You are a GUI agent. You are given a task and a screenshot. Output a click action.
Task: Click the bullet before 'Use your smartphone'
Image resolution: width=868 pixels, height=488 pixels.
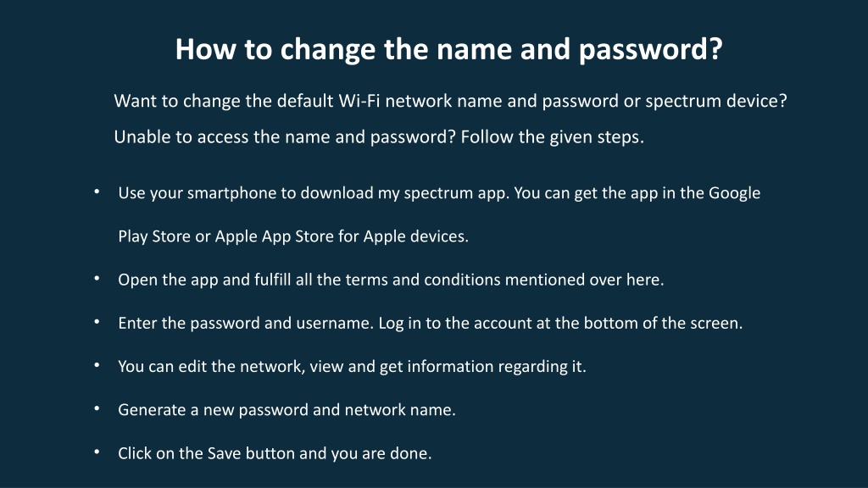click(97, 191)
